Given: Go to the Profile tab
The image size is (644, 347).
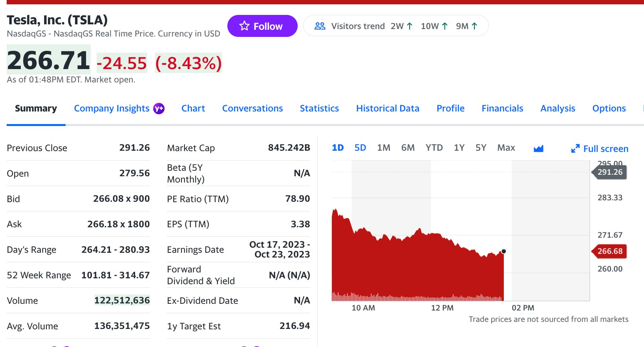Looking at the screenshot, I should tap(450, 108).
